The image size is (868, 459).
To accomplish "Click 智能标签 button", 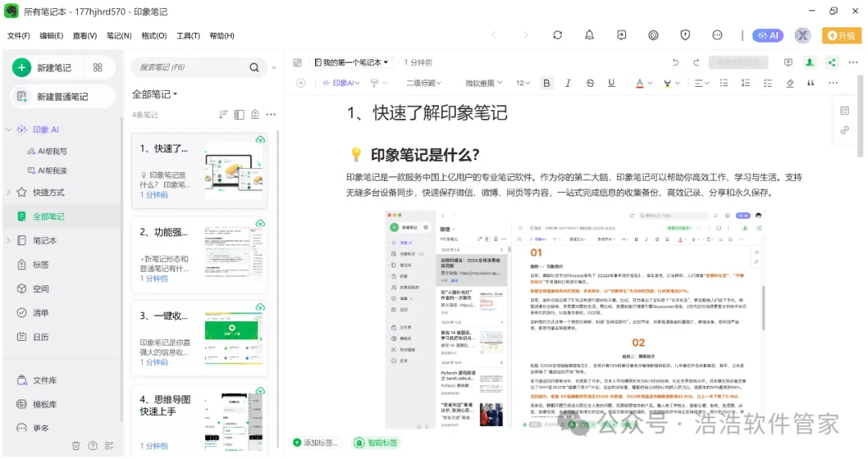I will click(376, 443).
